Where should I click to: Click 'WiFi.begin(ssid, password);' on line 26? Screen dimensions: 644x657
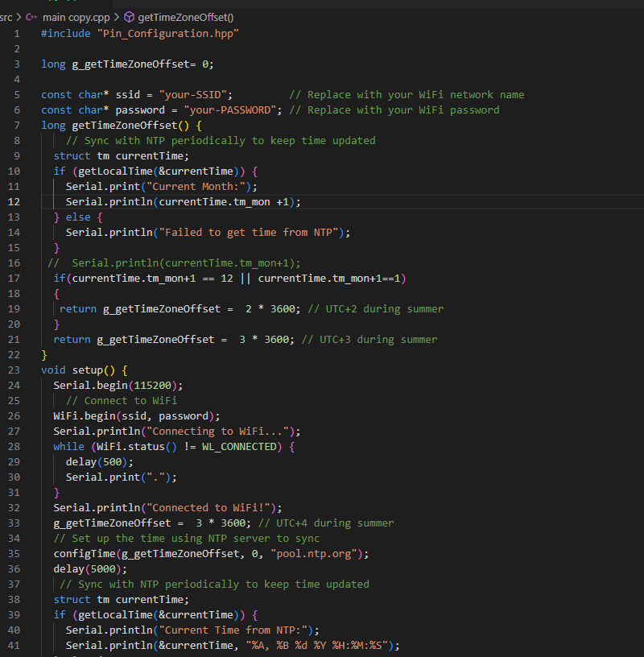137,416
